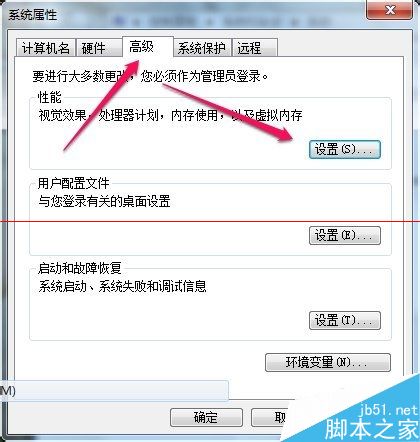Switch to the 计算机名 tab
420x442 pixels.
click(46, 48)
